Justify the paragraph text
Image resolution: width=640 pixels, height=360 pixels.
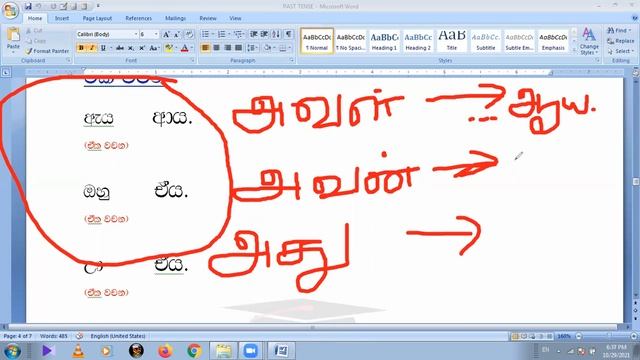[238, 48]
